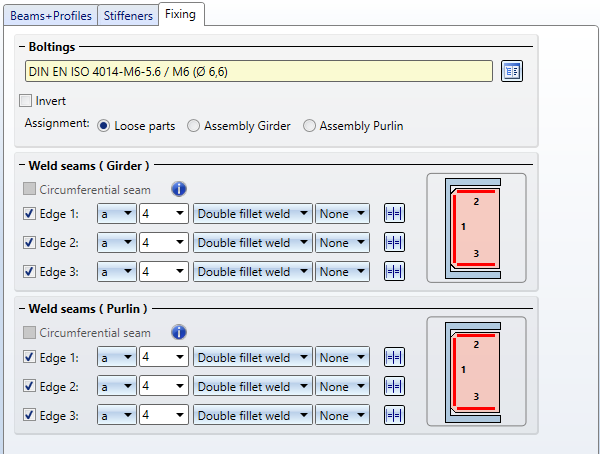Collapse the Boltings section
The image size is (600, 454).
point(22,47)
